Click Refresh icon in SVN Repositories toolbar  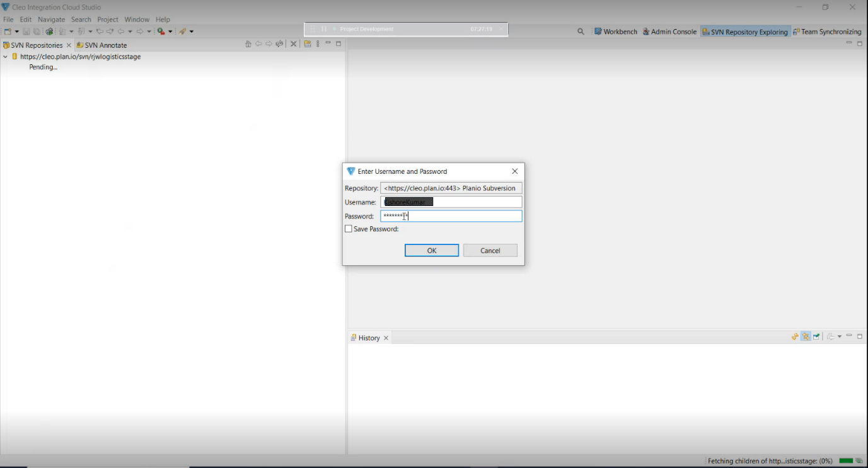coord(279,44)
